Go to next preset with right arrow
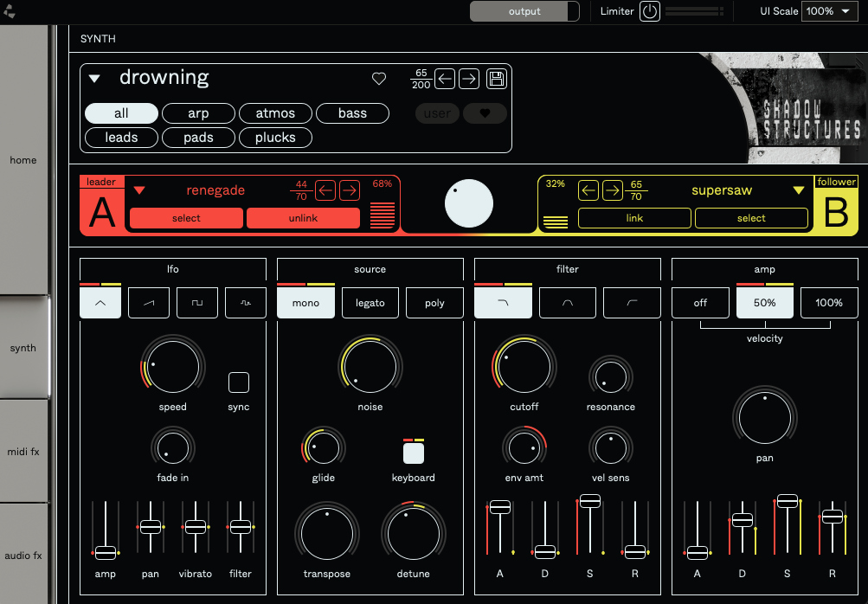 point(469,79)
